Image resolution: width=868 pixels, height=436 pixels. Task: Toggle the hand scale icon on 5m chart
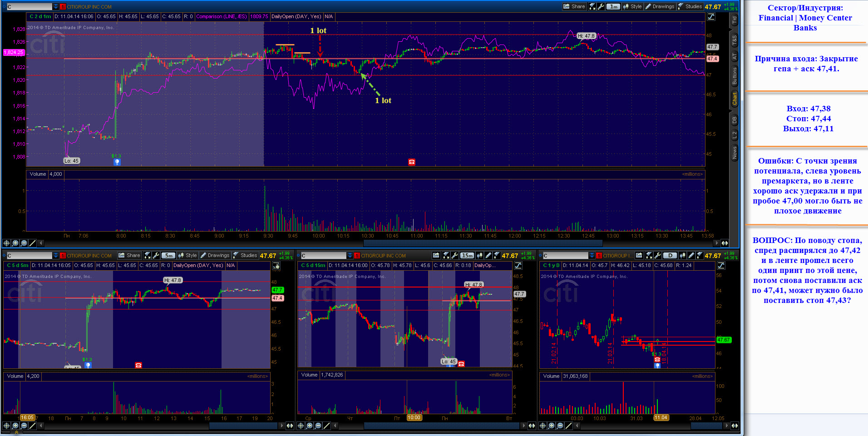click(x=276, y=266)
